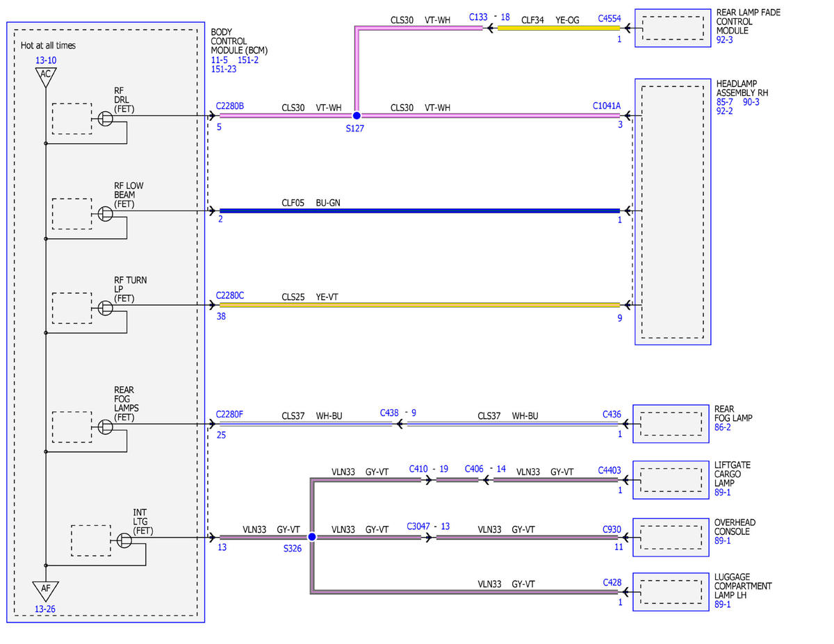
Task: Follow the 86-2 rear fog lamp reference
Action: click(723, 427)
